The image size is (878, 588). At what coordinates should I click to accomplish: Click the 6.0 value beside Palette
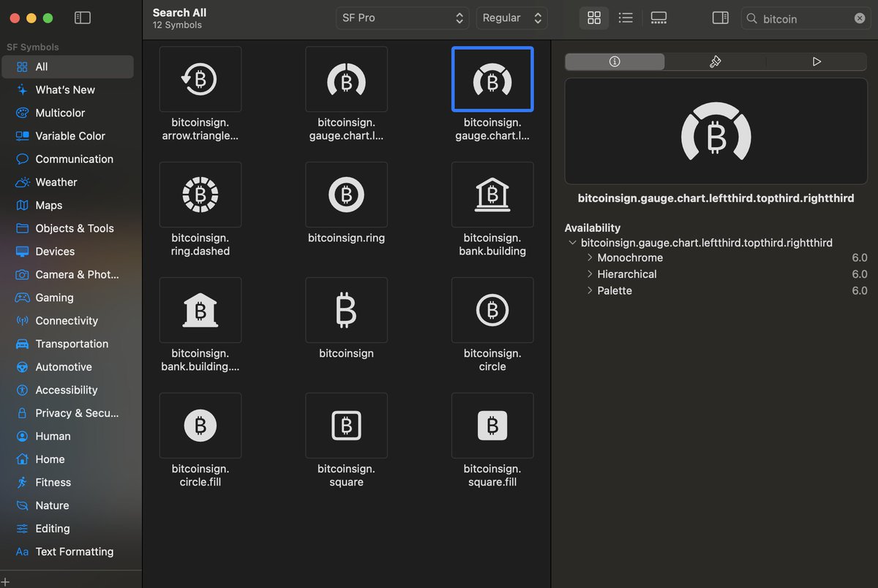click(860, 290)
